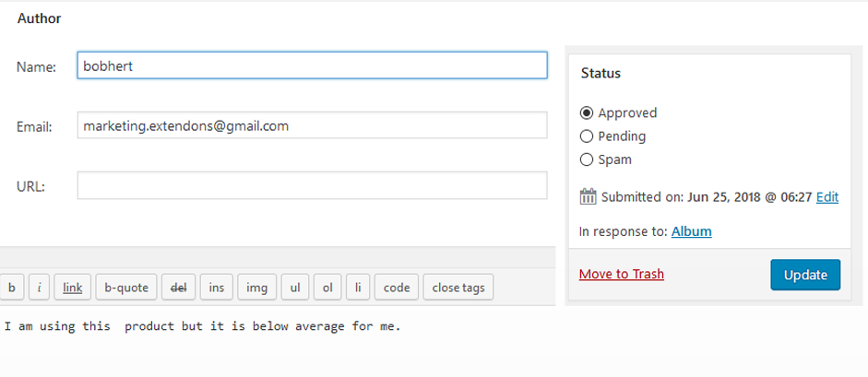Mark the comment as Spam
This screenshot has height=377, width=868.
[x=587, y=159]
